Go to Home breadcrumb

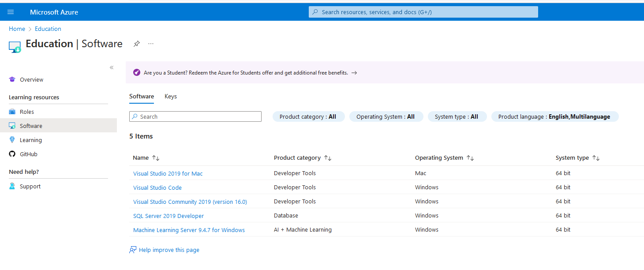click(17, 29)
